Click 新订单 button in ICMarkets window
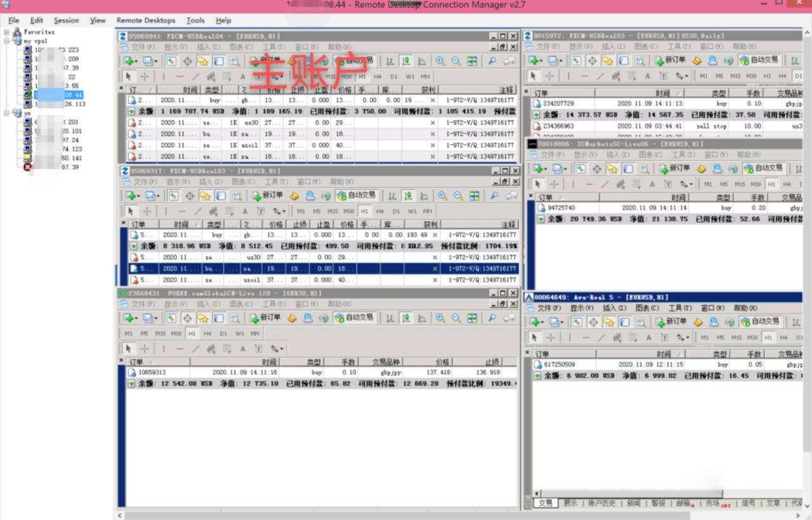This screenshot has height=520, width=812. pos(674,169)
